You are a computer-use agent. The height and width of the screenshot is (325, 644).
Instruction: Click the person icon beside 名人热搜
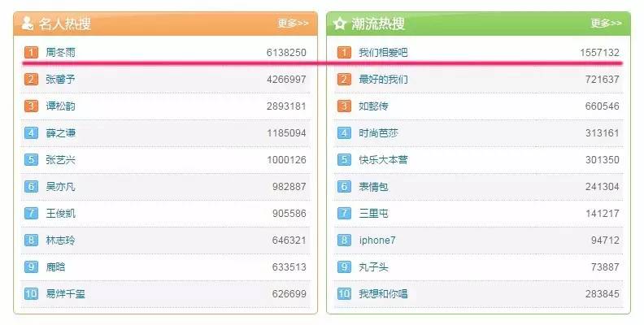point(28,23)
